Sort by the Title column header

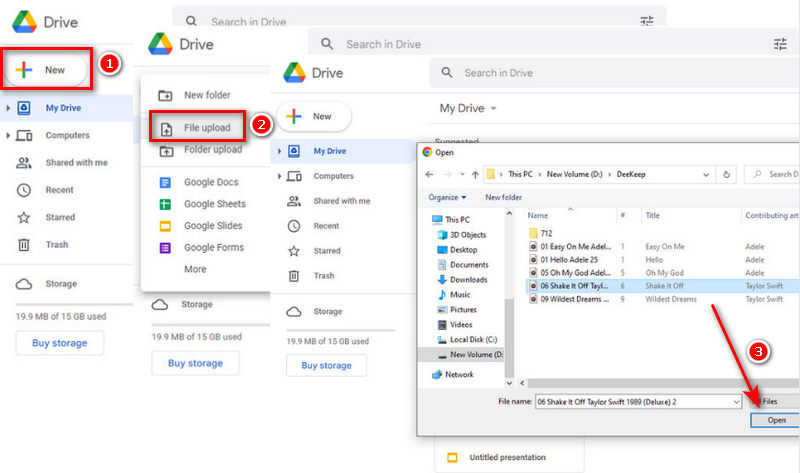(x=653, y=216)
